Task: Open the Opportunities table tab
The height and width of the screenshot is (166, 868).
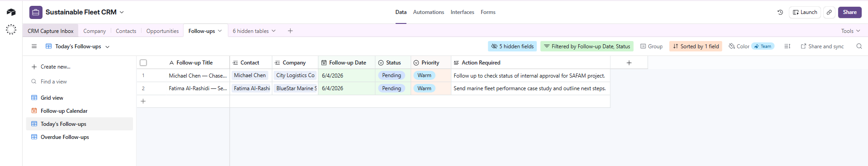Action: click(x=162, y=31)
